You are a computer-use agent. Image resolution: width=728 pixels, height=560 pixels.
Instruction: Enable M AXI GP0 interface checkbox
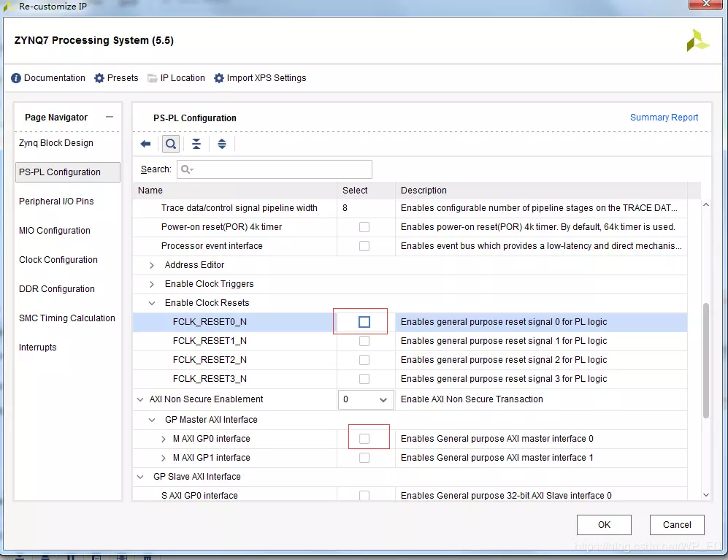pyautogui.click(x=364, y=439)
